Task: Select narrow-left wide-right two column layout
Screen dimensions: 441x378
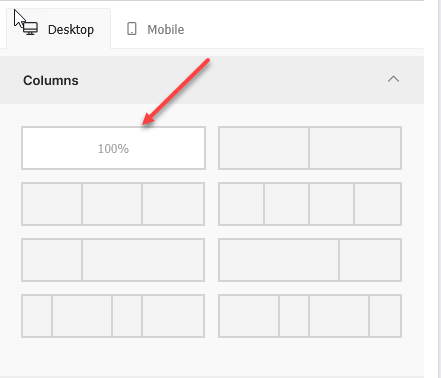Action: (113, 260)
